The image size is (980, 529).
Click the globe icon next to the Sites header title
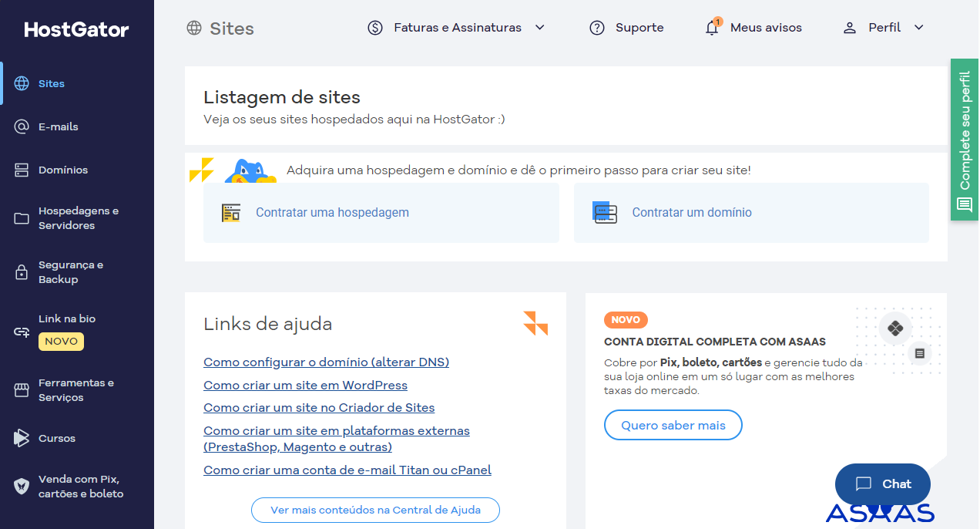[x=194, y=29]
